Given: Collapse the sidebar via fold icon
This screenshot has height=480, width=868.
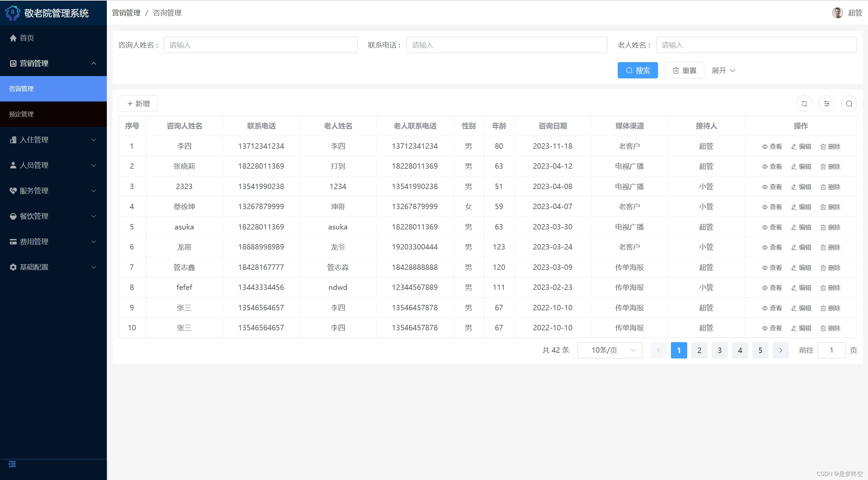Looking at the screenshot, I should pyautogui.click(x=12, y=464).
